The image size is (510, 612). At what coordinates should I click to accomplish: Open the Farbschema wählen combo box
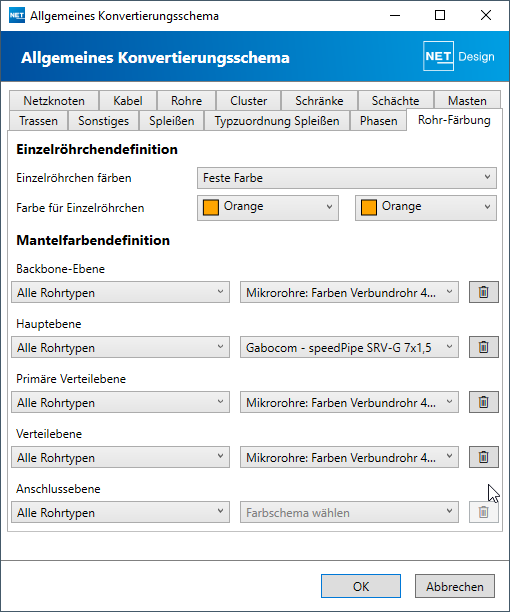[x=349, y=512]
